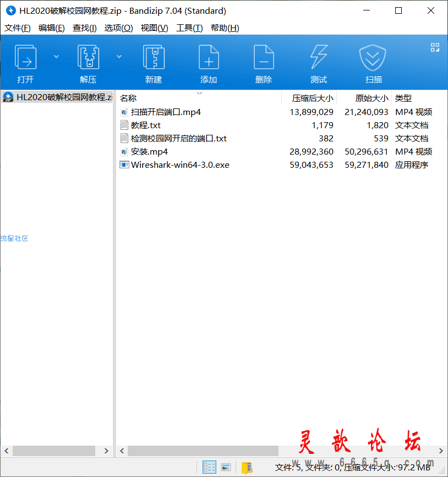The height and width of the screenshot is (477, 448).
Task: Click the document icon of 检测校园网开启的端口.txt
Action: point(124,139)
